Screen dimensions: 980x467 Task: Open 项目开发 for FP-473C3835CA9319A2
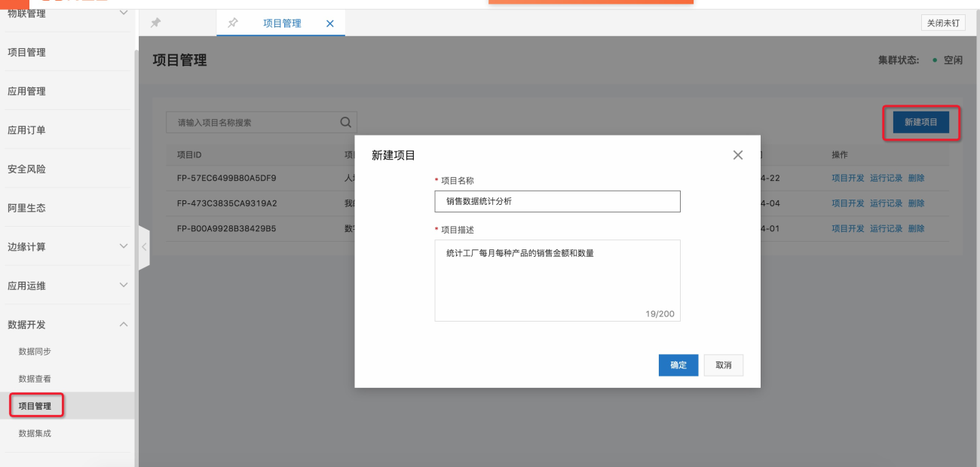(848, 203)
